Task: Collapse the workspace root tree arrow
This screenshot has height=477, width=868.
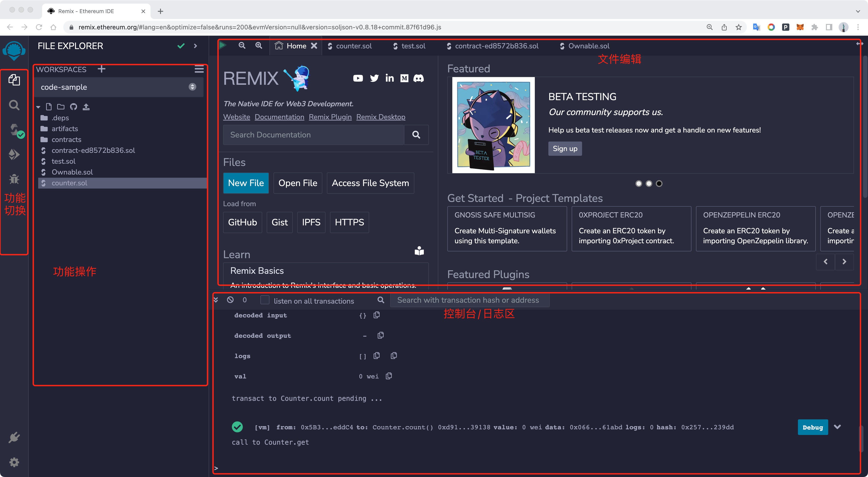Action: 38,107
